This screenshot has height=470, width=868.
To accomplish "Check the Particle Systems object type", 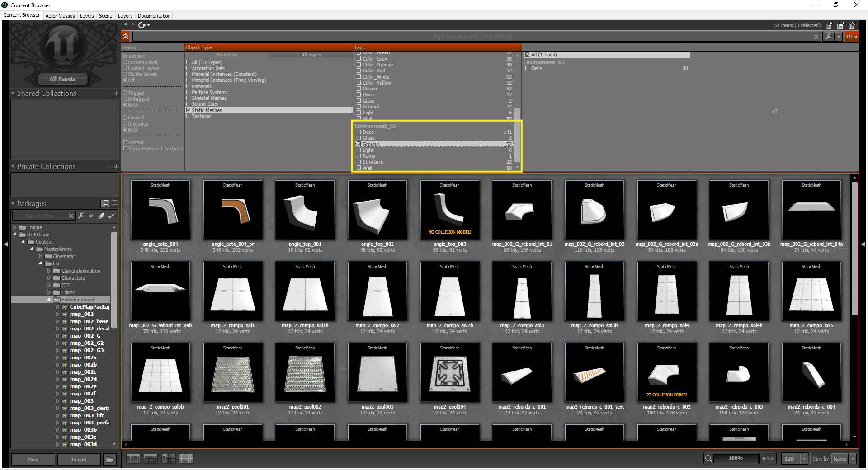I will [189, 92].
